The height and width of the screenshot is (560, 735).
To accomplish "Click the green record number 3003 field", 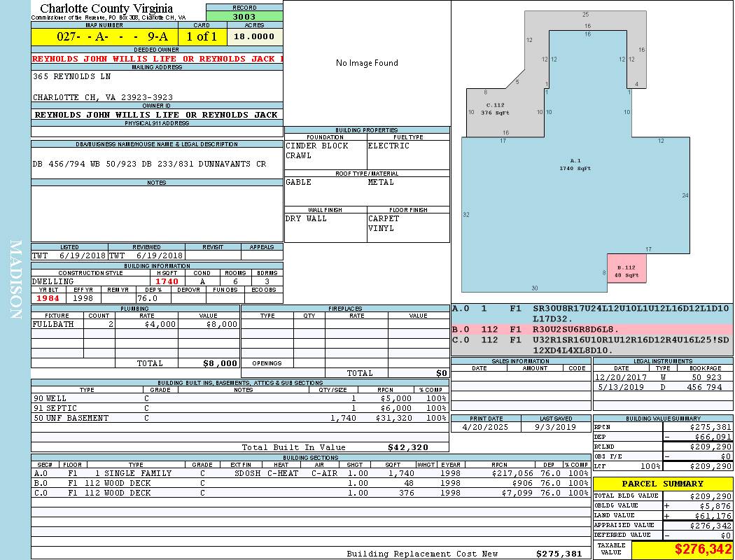I will [244, 17].
